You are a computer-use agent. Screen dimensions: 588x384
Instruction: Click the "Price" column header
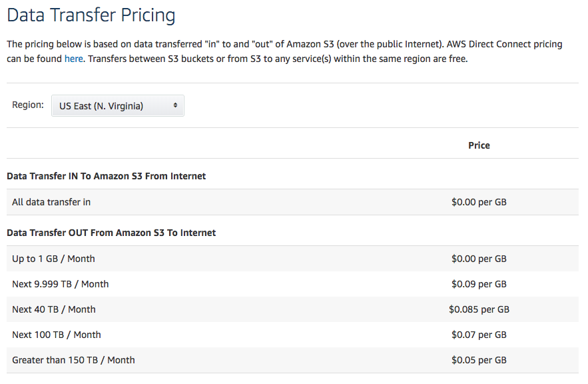click(x=479, y=145)
